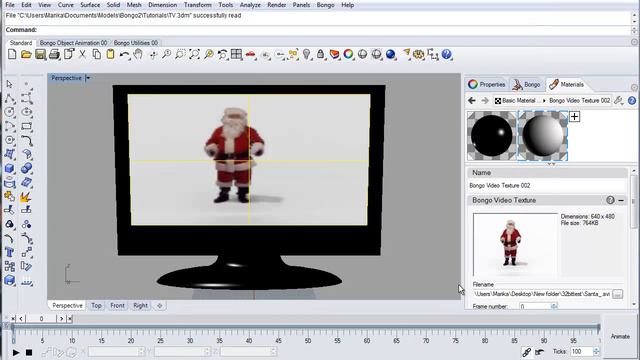
Task: Select the Box solid tool
Action: (9, 168)
